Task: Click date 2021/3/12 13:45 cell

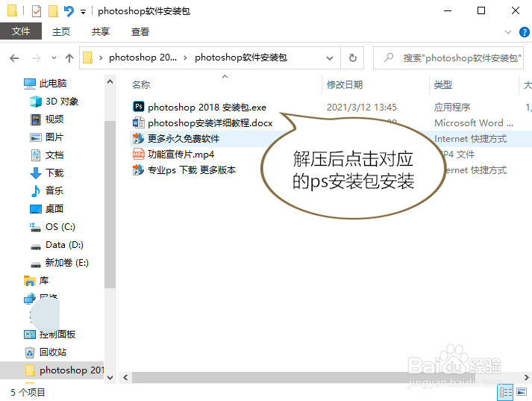Action: pos(362,108)
